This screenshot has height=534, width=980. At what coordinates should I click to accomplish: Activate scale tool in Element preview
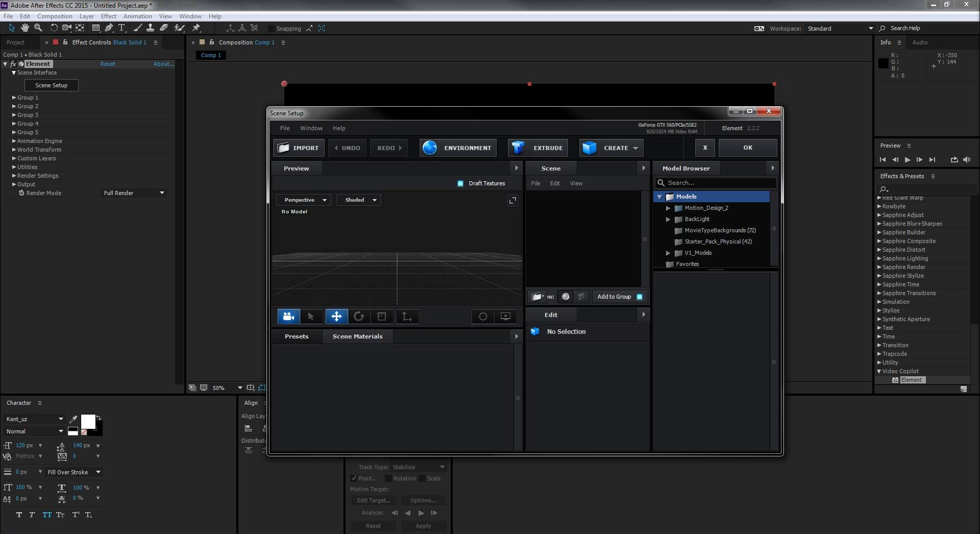[382, 317]
